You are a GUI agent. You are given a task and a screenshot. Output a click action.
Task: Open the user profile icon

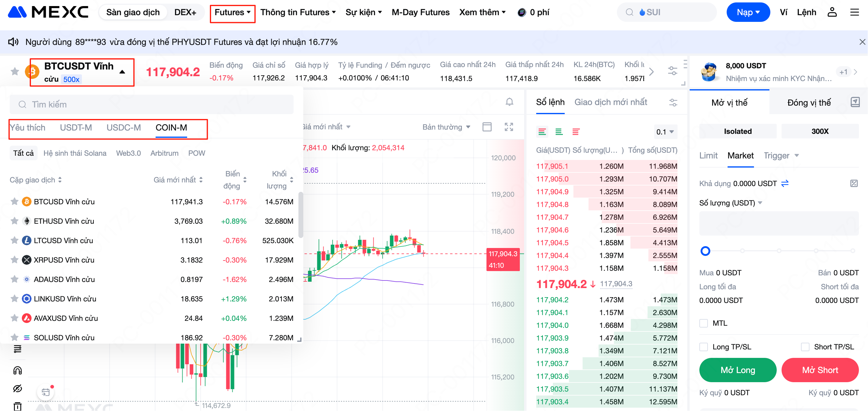(832, 12)
